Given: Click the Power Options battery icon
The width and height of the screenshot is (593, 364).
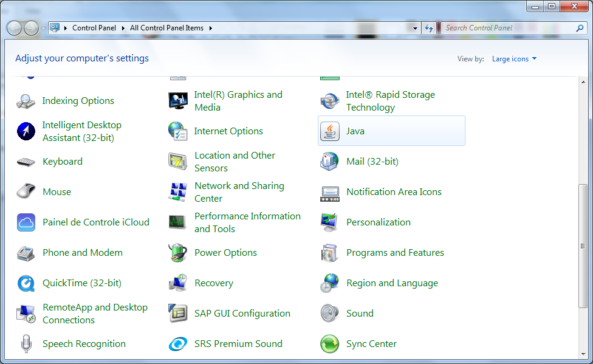Looking at the screenshot, I should (x=177, y=253).
